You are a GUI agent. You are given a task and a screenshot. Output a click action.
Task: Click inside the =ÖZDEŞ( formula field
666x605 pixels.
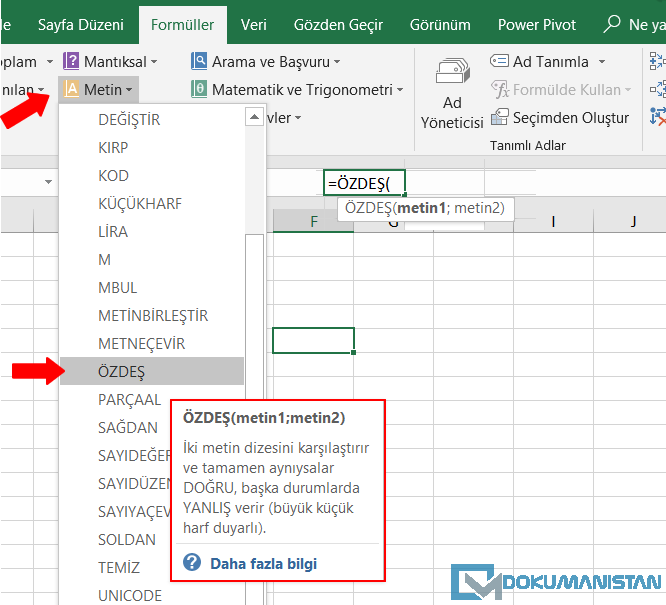[x=364, y=183]
